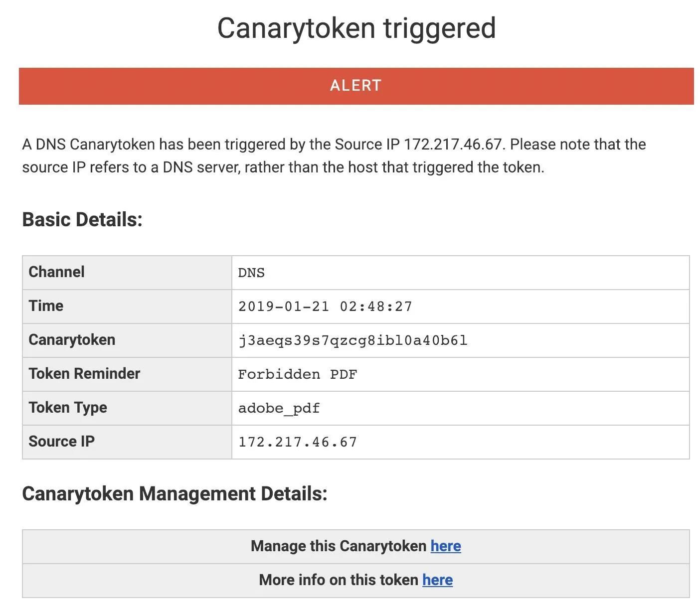Click the Token Type row label
The height and width of the screenshot is (615, 700).
[x=68, y=408]
